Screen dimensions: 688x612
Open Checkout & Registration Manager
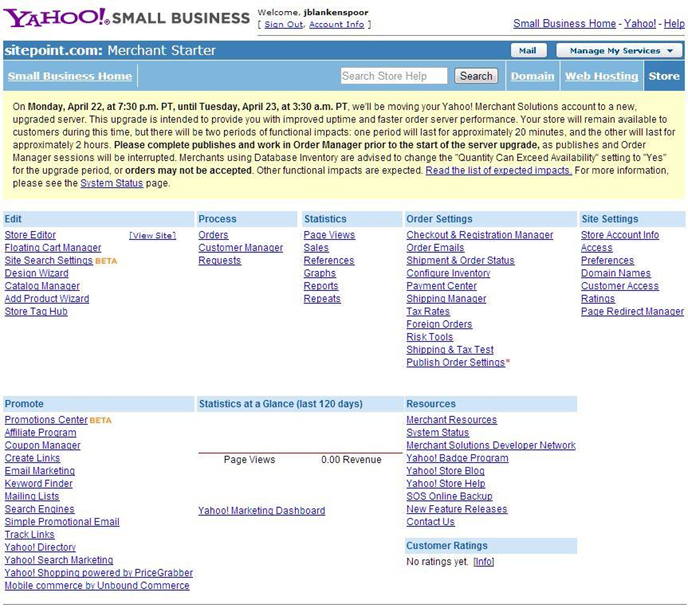(480, 235)
